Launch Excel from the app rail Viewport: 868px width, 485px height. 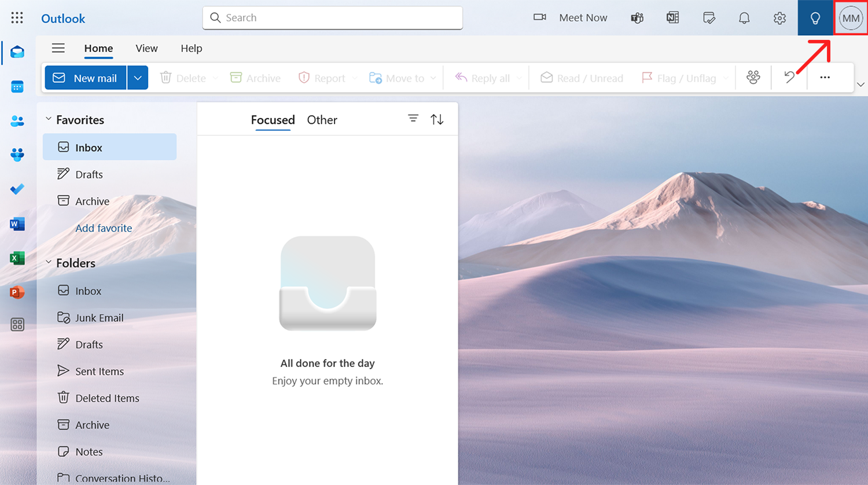pyautogui.click(x=17, y=258)
